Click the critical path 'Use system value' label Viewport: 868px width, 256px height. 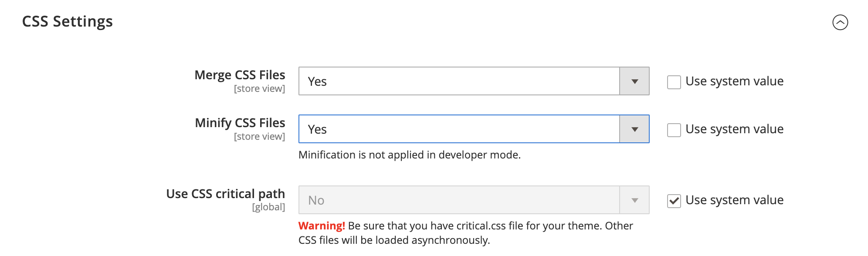[x=734, y=200]
